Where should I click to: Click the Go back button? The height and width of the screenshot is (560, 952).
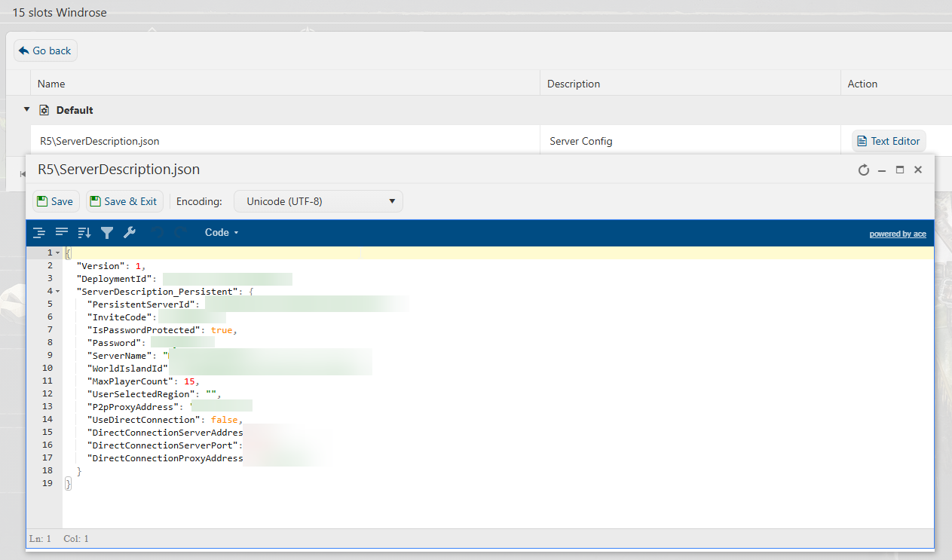(45, 50)
